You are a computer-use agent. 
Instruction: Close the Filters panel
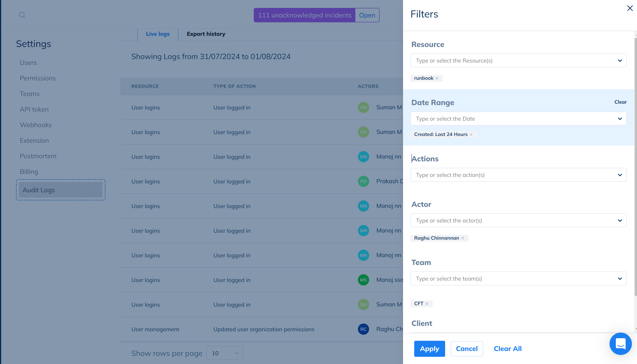630,8
